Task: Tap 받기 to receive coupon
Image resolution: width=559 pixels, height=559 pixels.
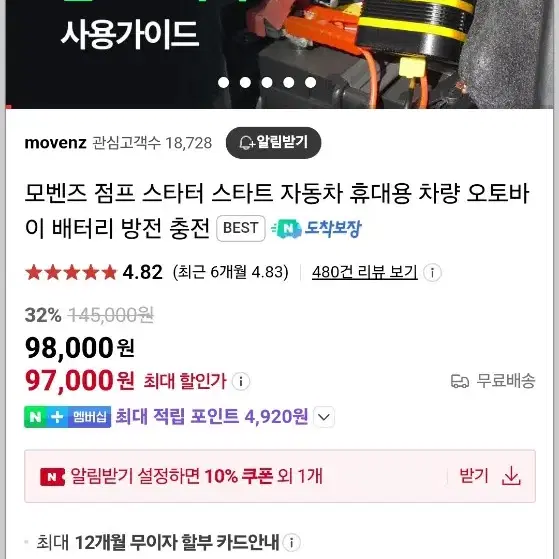Action: 473,476
